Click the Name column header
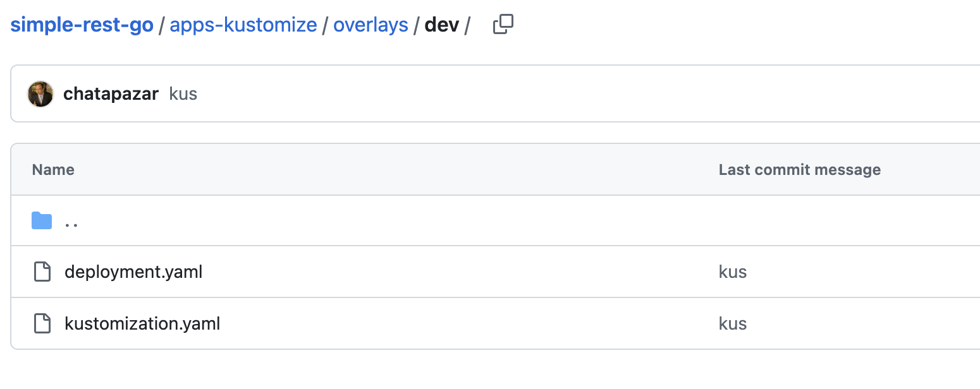This screenshot has height=389, width=980. 53,170
